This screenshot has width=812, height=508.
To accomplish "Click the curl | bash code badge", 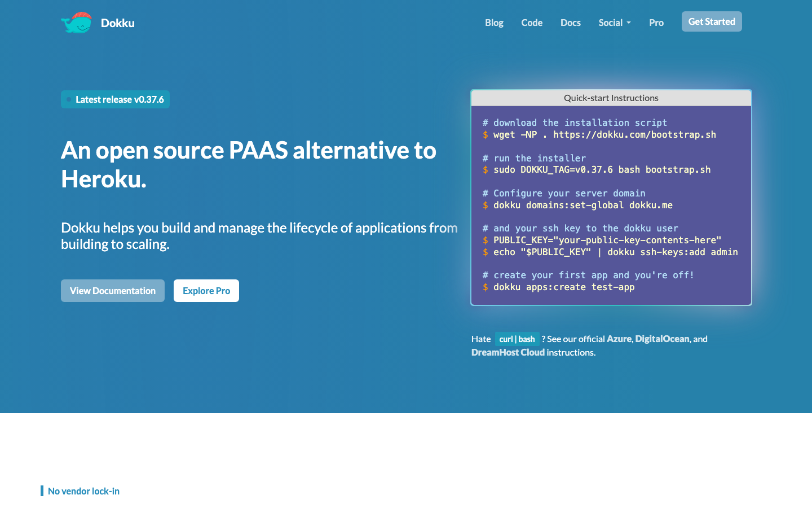I will click(517, 339).
